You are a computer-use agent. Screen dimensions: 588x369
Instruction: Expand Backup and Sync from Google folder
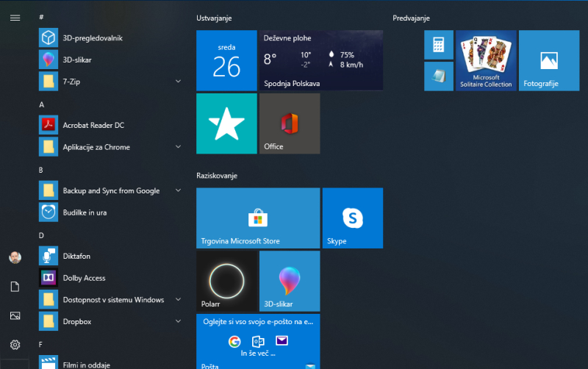[110, 190]
